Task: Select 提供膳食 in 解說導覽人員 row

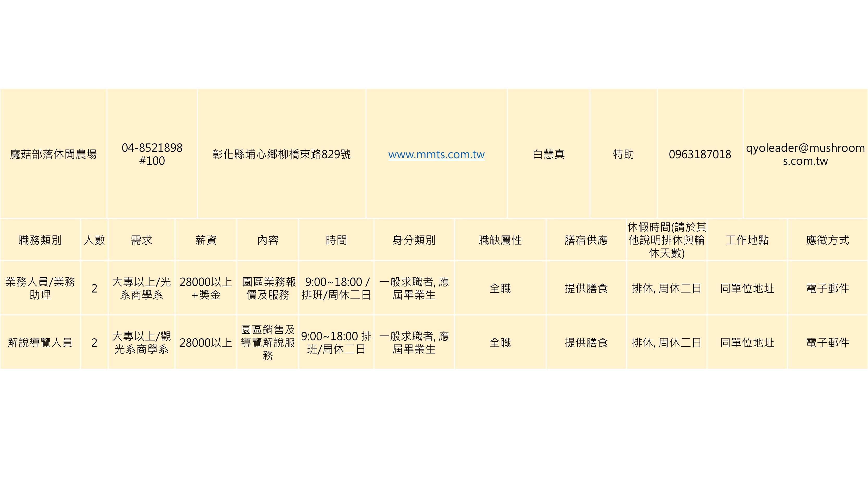Action: [x=586, y=342]
